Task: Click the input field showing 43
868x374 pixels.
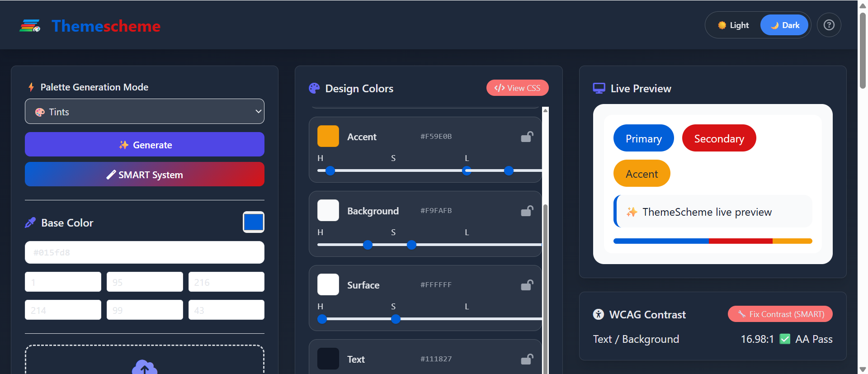Action: coord(226,310)
